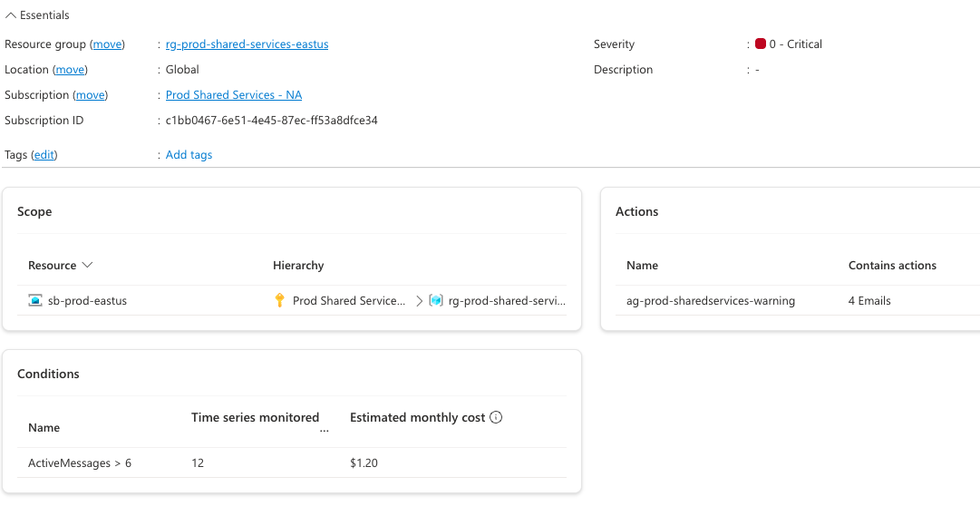Click Add tags
This screenshot has height=506, width=980.
pos(189,154)
